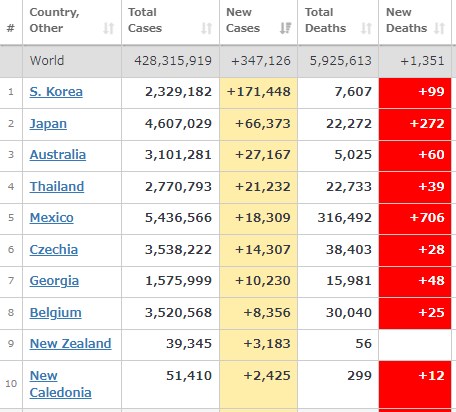This screenshot has width=456, height=412.
Task: Select World total cases 428,315,919
Action: [173, 61]
